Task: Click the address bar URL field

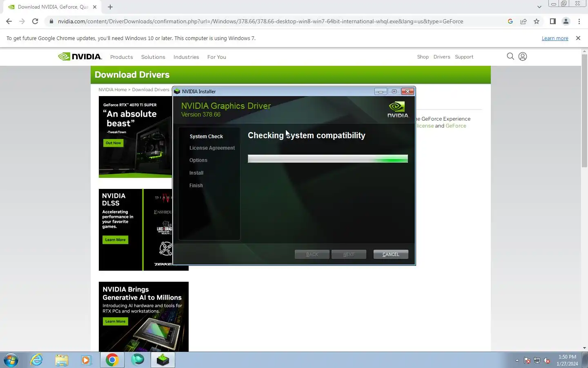Action: pyautogui.click(x=261, y=21)
